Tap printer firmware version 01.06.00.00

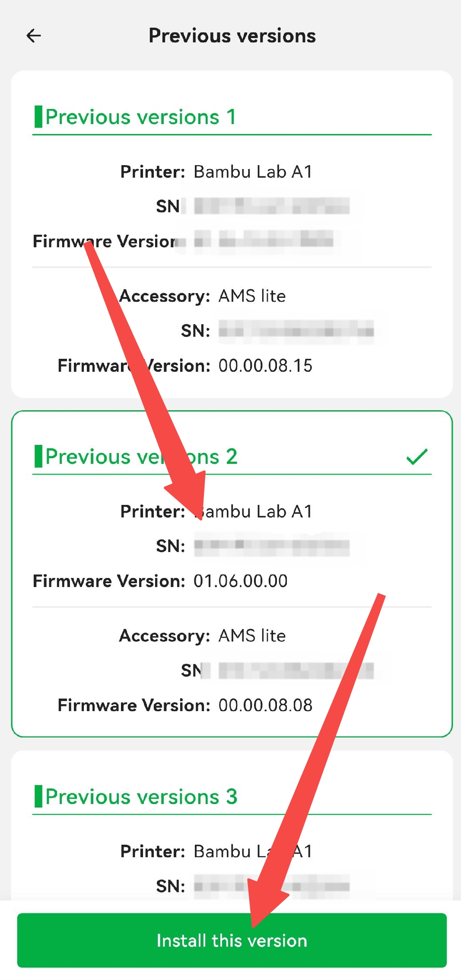240,581
